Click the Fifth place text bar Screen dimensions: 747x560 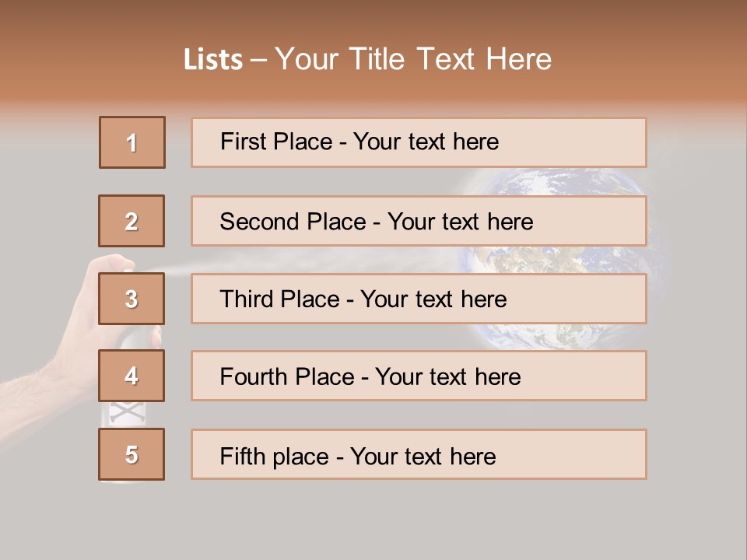pos(419,454)
